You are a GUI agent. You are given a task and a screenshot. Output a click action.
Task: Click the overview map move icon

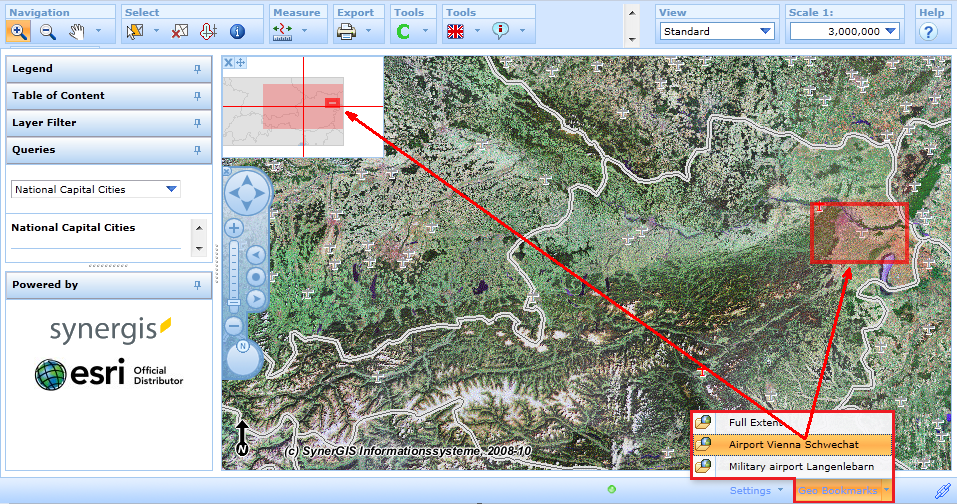coord(240,62)
